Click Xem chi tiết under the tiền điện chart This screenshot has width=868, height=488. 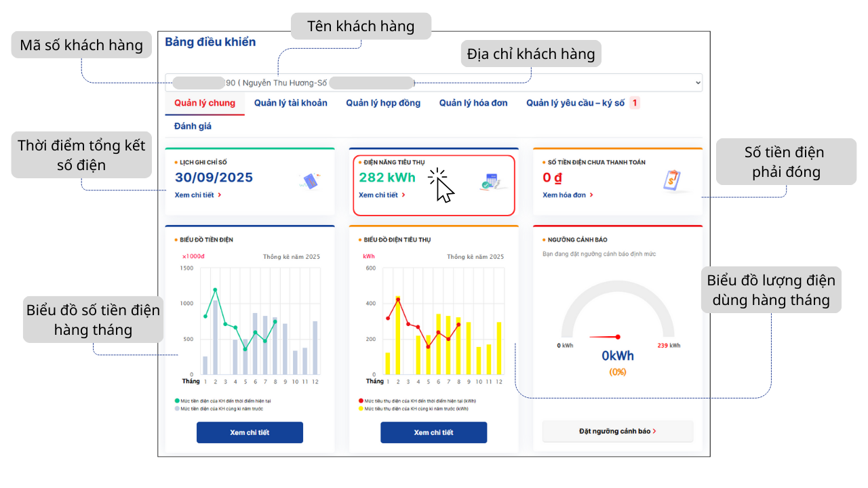point(250,432)
